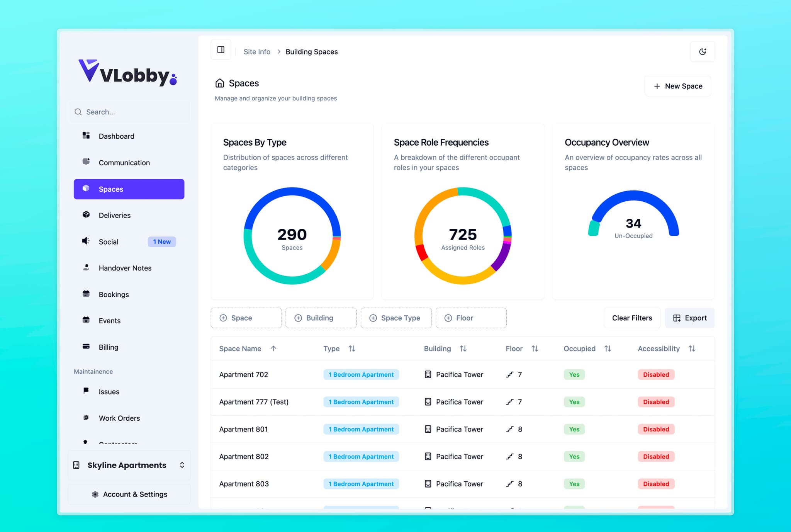Screen dimensions: 791x532
Task: Click the Site Info breadcrumb link
Action: (256, 51)
